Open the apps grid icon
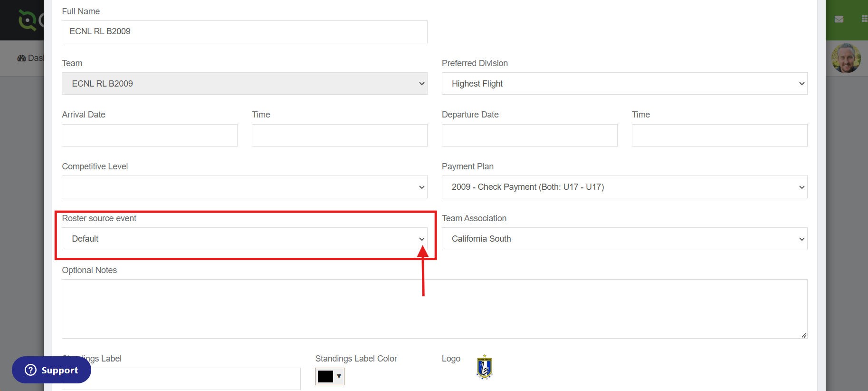 click(865, 19)
